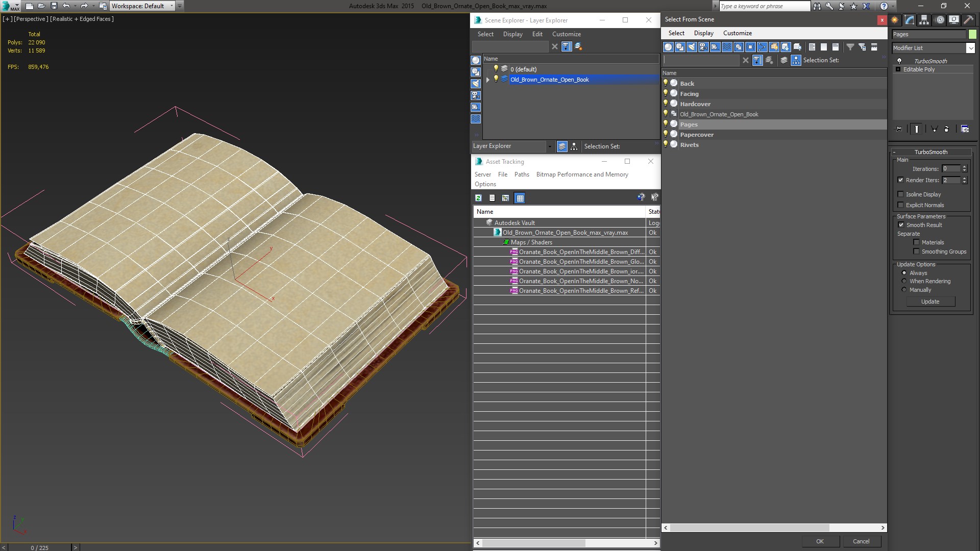Enable the Isoline Display checkbox
This screenshot has width=980, height=551.
pyautogui.click(x=901, y=194)
